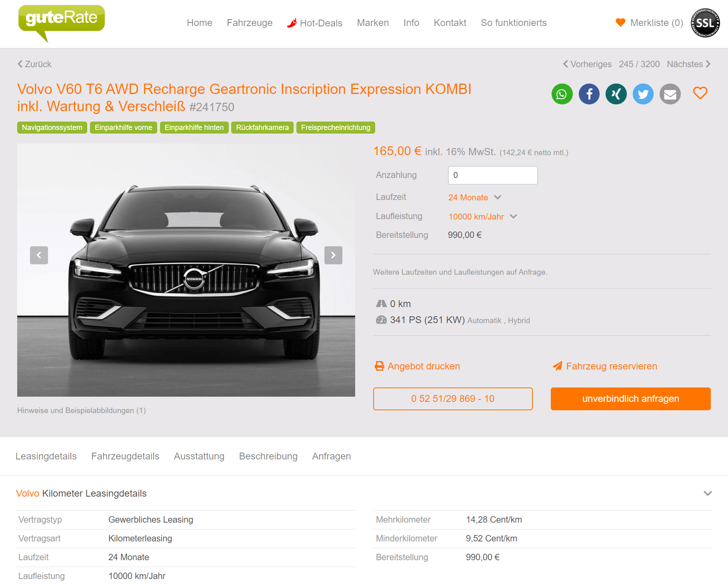The height and width of the screenshot is (587, 728).
Task: Share the offer via WhatsApp icon
Action: point(562,94)
